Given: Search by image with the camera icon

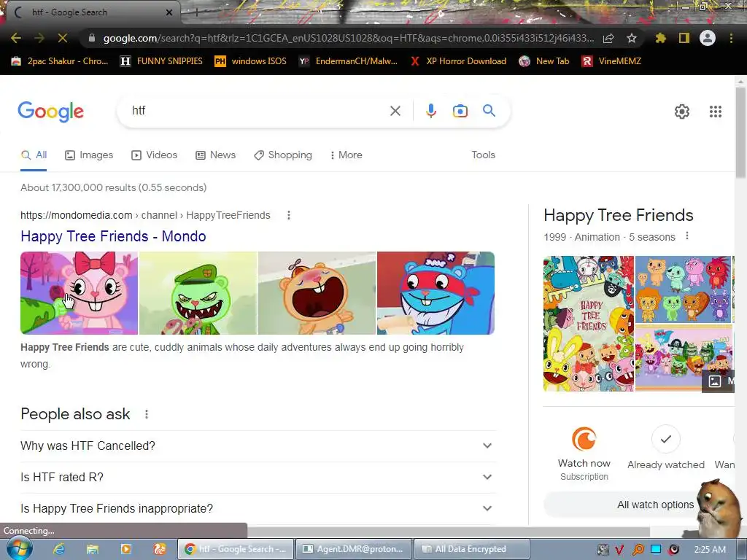Looking at the screenshot, I should [460, 111].
